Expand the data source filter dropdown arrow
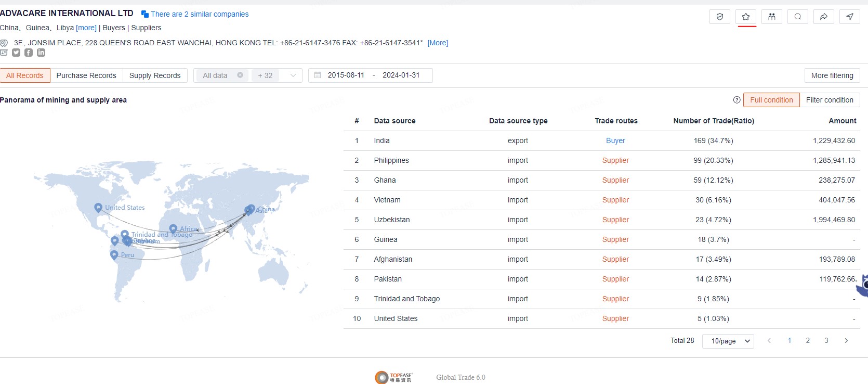Viewport: 868px width, 384px height. (x=293, y=75)
